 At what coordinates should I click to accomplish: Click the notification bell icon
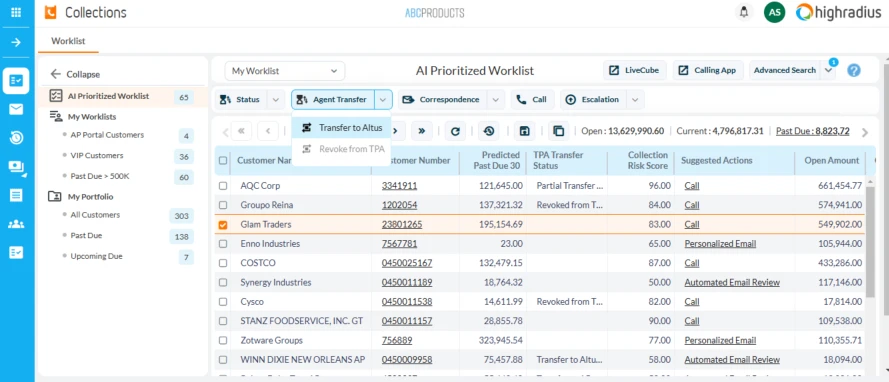743,12
